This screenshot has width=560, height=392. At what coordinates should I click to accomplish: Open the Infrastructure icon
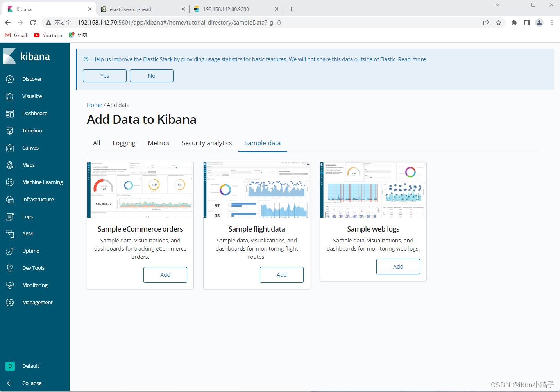10,200
